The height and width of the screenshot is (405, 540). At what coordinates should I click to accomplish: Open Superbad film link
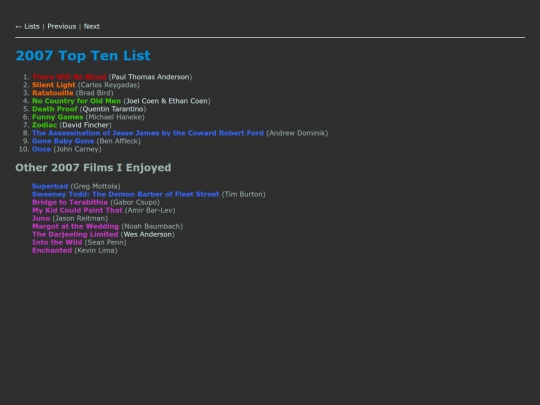(50, 186)
